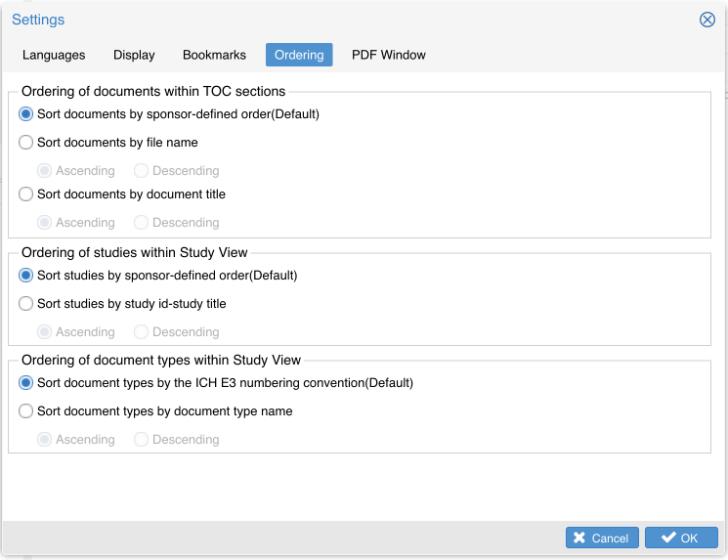Select the Ordering tab
728x560 pixels.
point(299,55)
